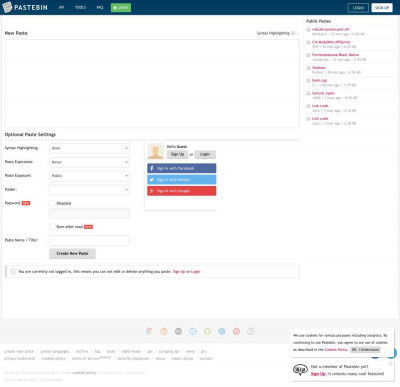Click the scraping api footer link

169,351
